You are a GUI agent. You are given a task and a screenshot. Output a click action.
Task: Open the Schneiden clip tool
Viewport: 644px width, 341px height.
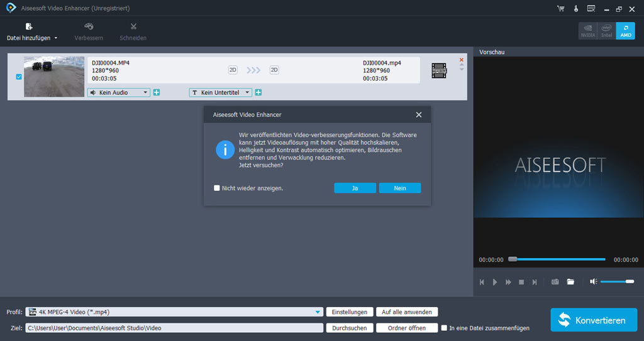[133, 32]
